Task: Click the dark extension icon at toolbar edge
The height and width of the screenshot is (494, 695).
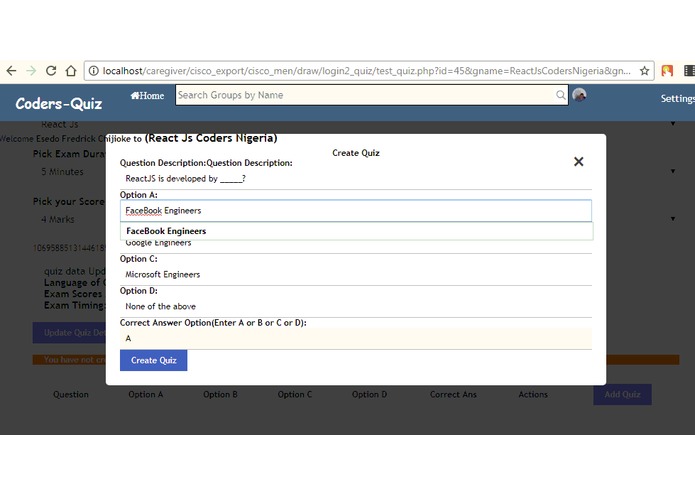Action: click(690, 71)
